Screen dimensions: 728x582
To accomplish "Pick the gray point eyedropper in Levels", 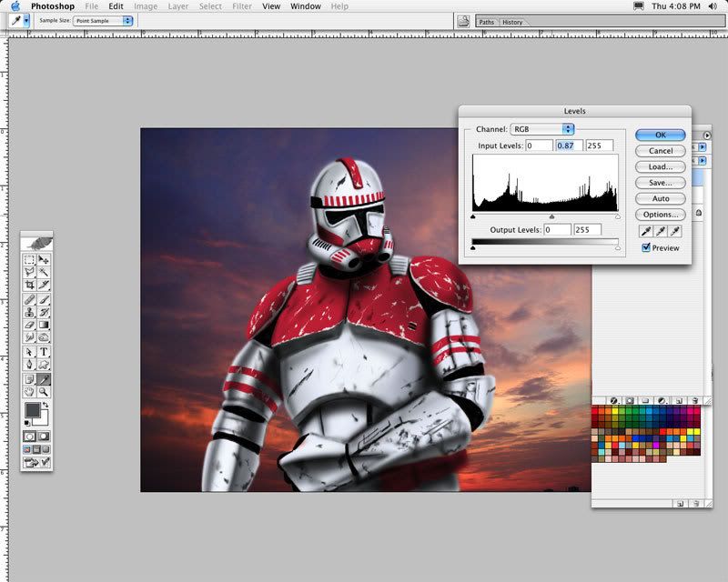I will point(661,231).
